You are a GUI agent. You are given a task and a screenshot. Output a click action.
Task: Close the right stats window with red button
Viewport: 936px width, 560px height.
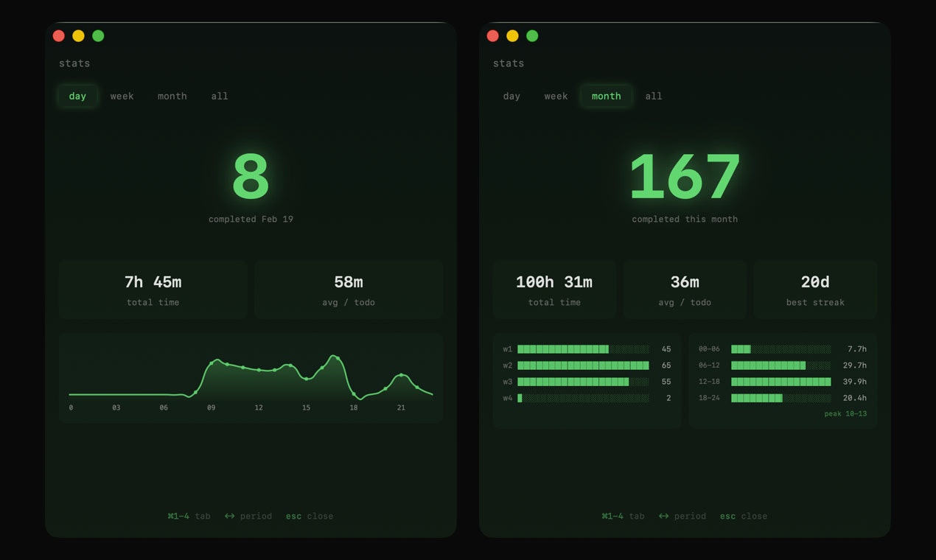pyautogui.click(x=493, y=35)
